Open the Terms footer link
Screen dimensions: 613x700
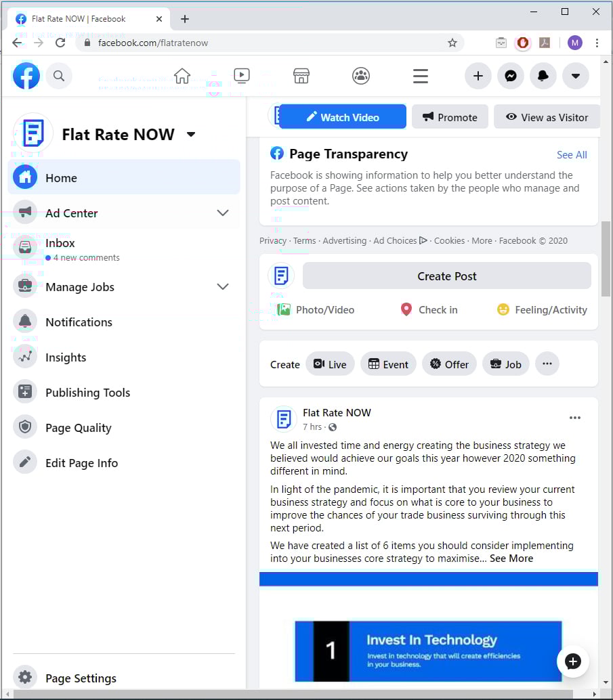(305, 240)
